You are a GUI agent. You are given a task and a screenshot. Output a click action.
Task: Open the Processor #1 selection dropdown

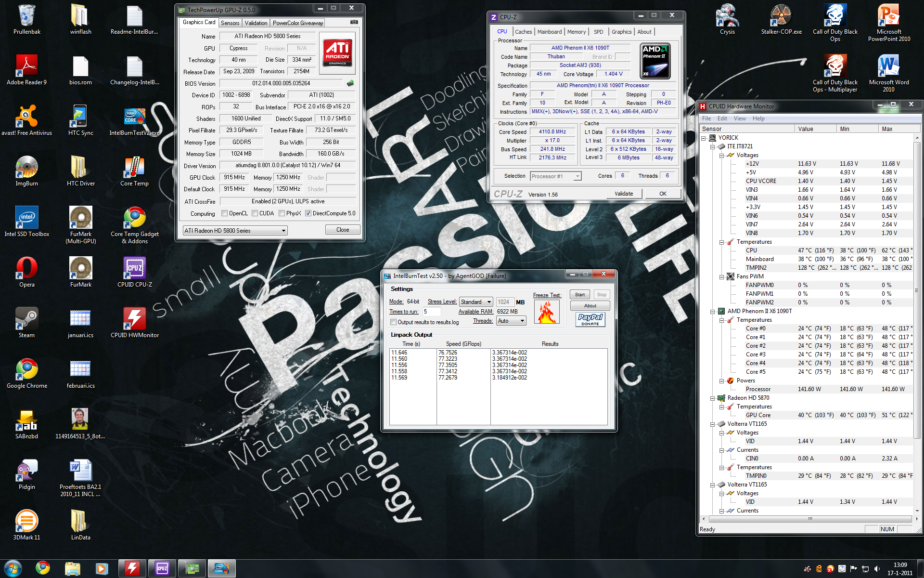(x=556, y=176)
